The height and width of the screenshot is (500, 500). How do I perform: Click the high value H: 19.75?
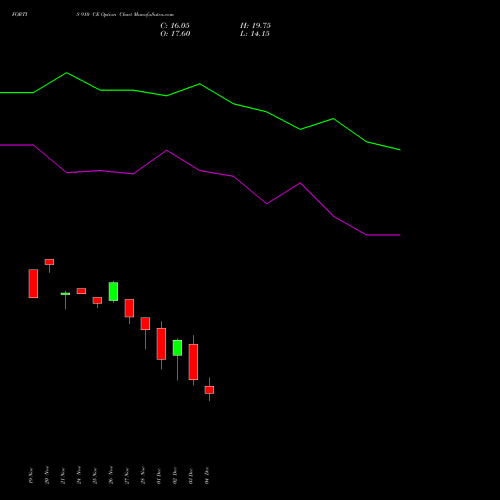pyautogui.click(x=255, y=26)
